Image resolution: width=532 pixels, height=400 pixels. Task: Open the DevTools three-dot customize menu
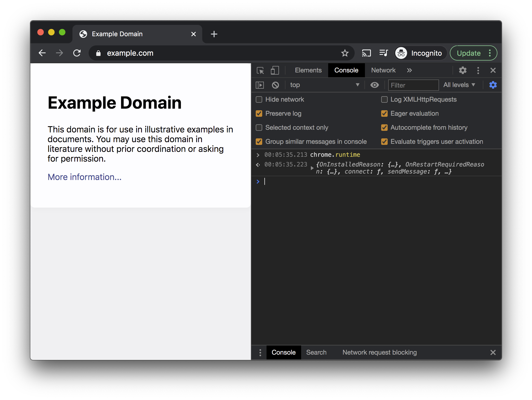(478, 70)
